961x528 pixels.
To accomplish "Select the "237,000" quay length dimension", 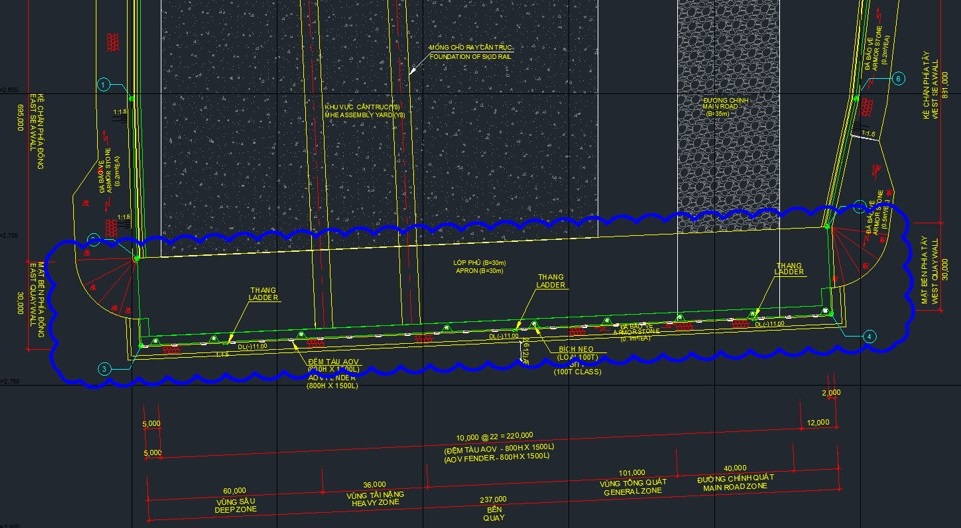I will [x=494, y=499].
